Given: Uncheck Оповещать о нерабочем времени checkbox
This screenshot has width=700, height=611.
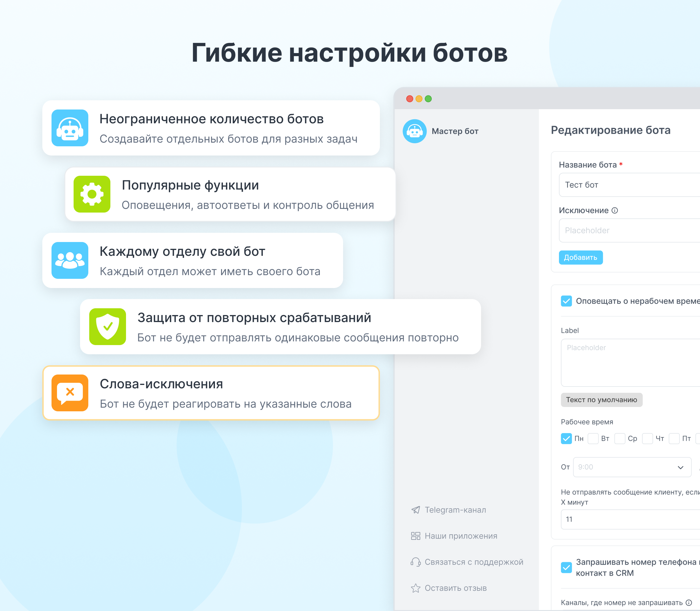Looking at the screenshot, I should pos(566,301).
